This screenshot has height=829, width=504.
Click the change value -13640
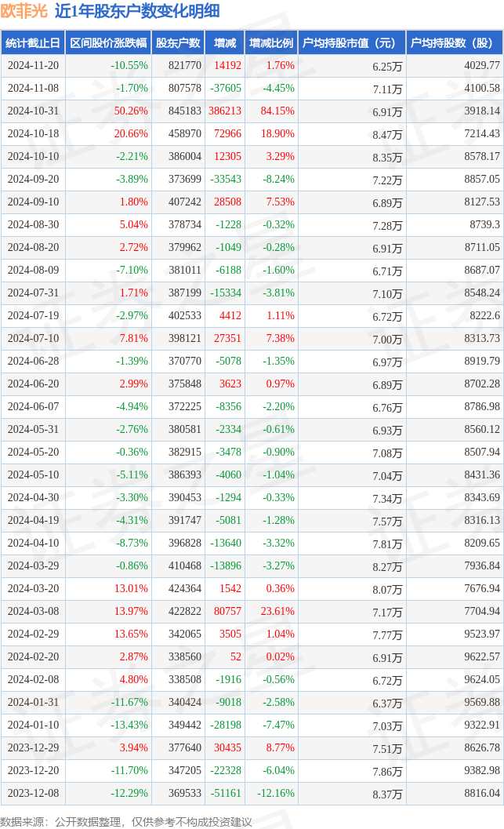point(226,543)
